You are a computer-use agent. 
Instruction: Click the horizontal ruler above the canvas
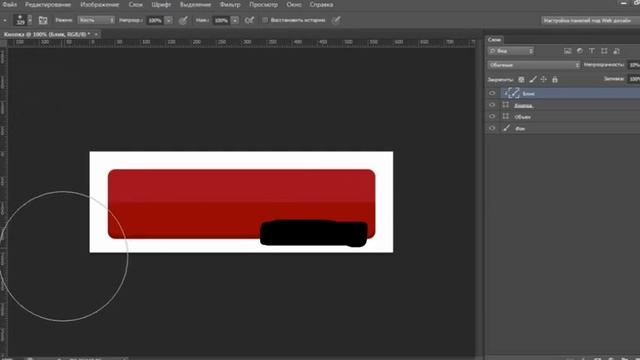(x=242, y=42)
